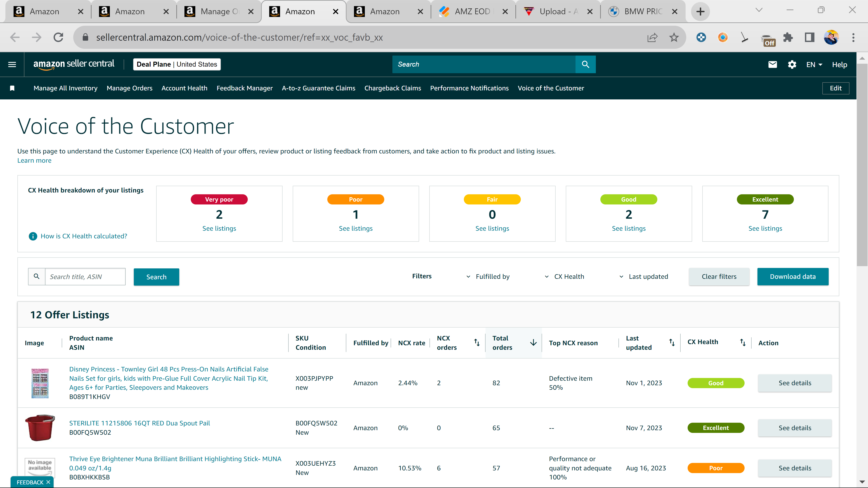The width and height of the screenshot is (868, 488).
Task: Sort by Last updated arrows icon
Action: (x=672, y=343)
